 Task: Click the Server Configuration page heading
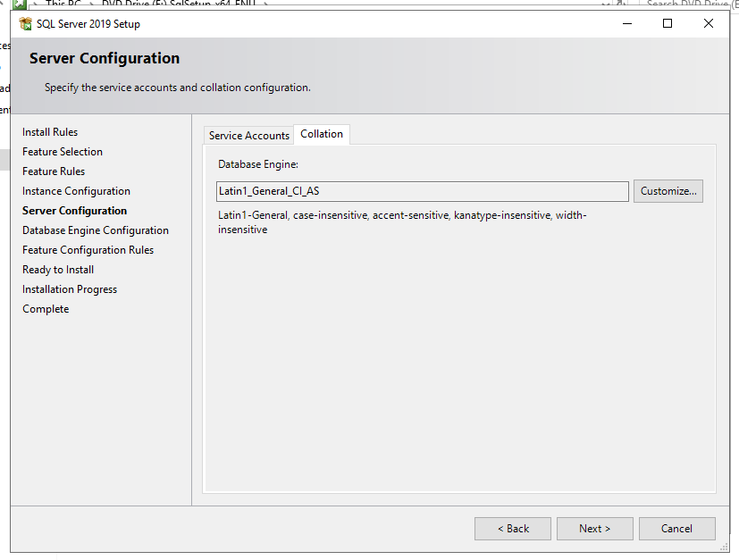[x=105, y=58]
